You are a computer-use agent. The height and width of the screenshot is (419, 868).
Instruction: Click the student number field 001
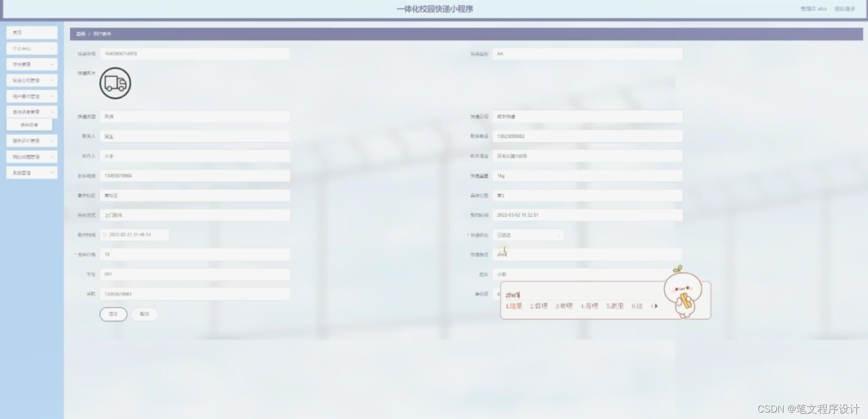[x=195, y=275]
